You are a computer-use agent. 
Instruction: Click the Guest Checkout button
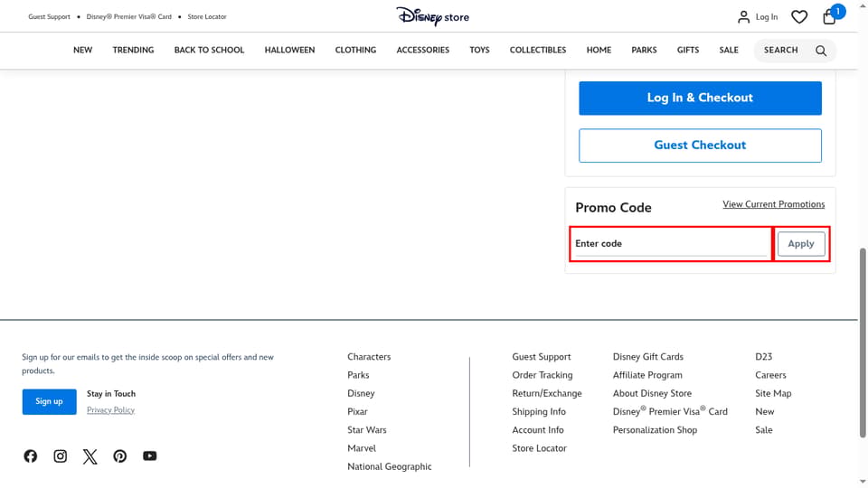(700, 145)
